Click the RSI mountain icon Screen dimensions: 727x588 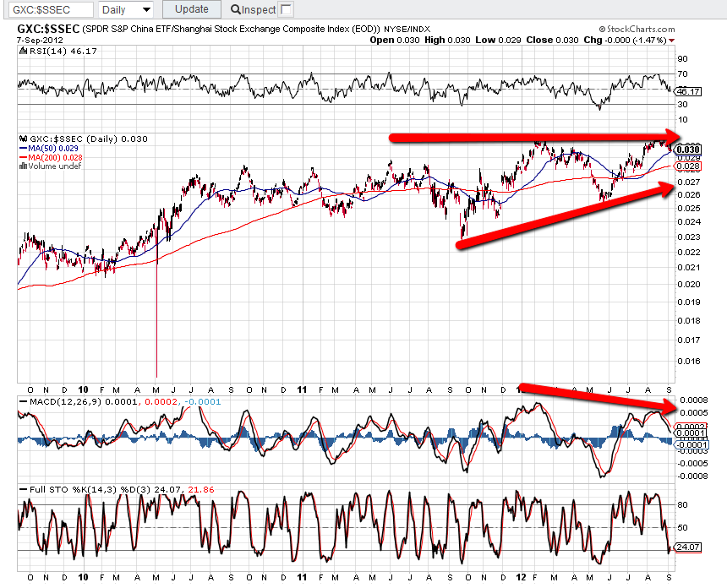[23, 51]
